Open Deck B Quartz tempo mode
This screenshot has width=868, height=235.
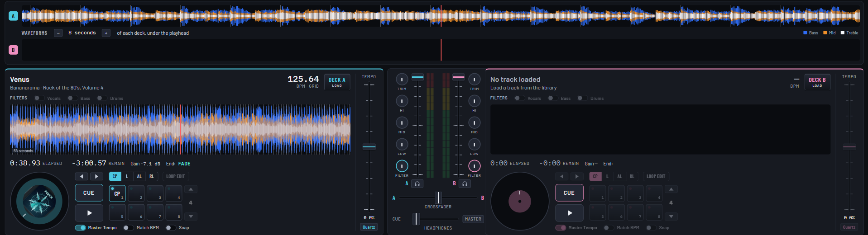849,227
